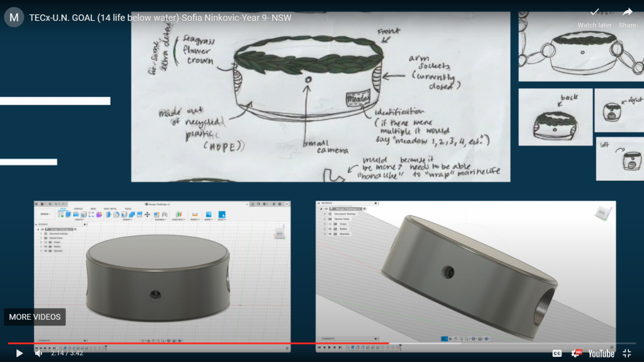
Task: Switch to the SURFACE tab
Action: coord(79,208)
